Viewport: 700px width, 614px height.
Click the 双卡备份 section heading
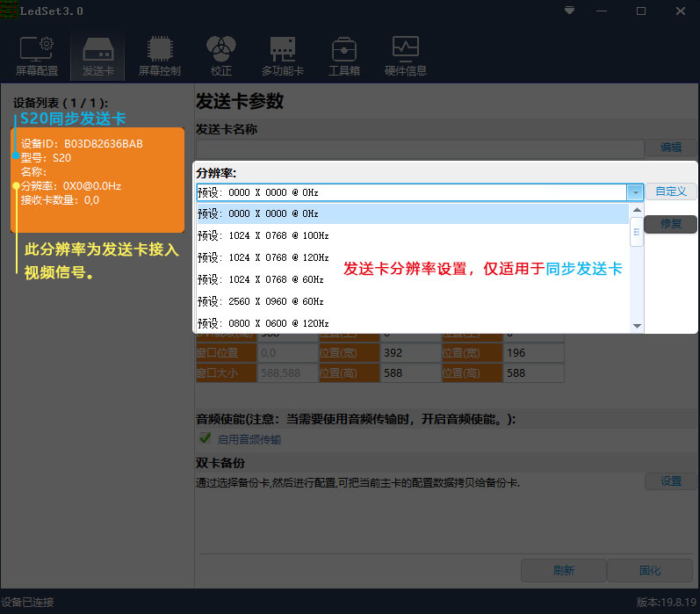pos(220,463)
